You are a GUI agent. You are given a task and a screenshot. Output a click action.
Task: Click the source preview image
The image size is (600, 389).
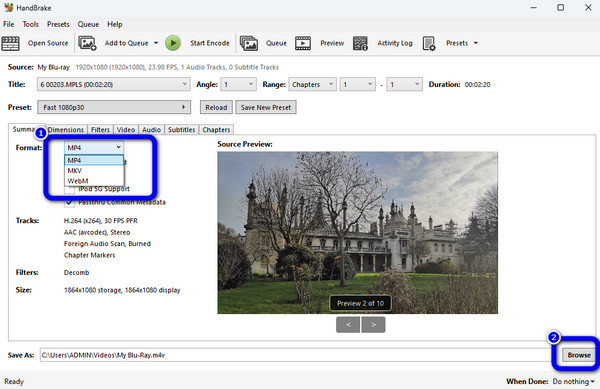pyautogui.click(x=357, y=233)
